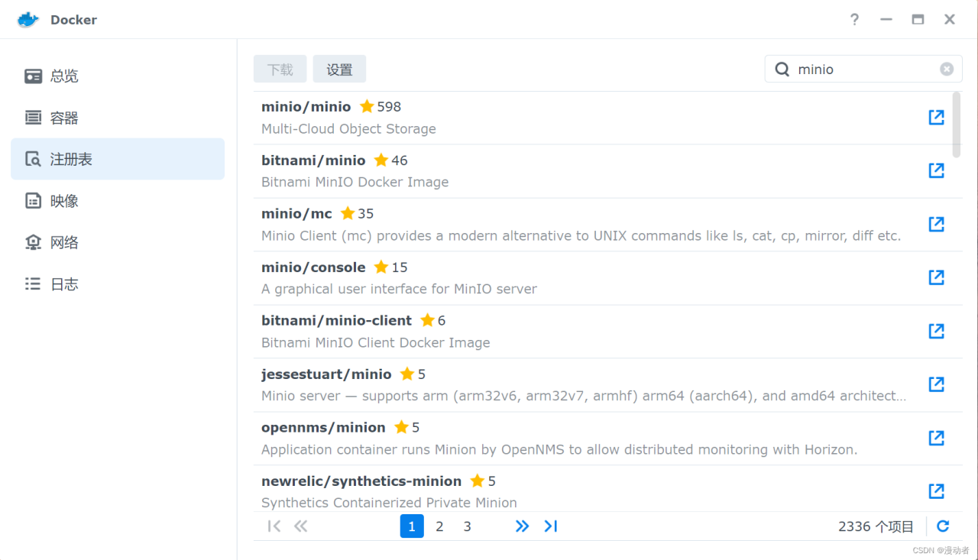Click the external link icon for minio/console

coord(936,277)
